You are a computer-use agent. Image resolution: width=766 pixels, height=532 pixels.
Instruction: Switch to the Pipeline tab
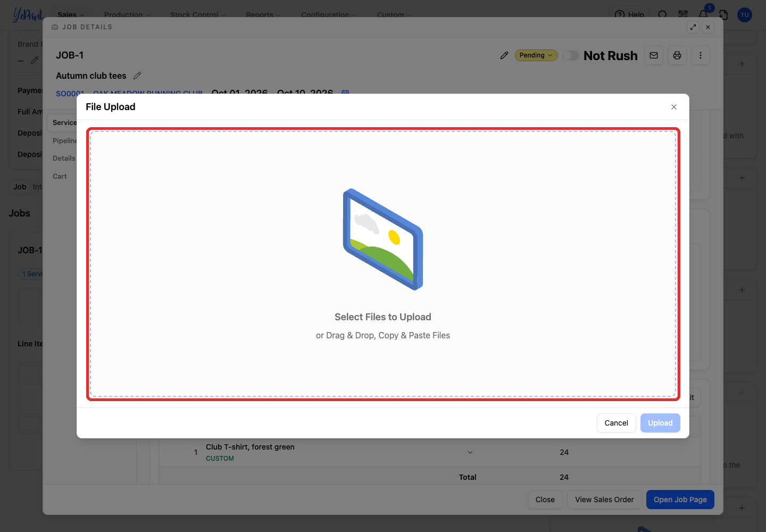[64, 140]
